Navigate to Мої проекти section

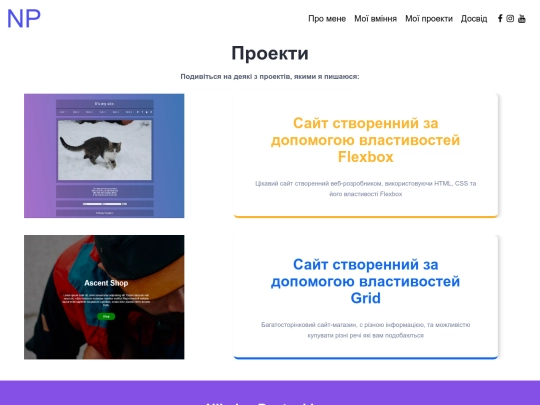(429, 19)
